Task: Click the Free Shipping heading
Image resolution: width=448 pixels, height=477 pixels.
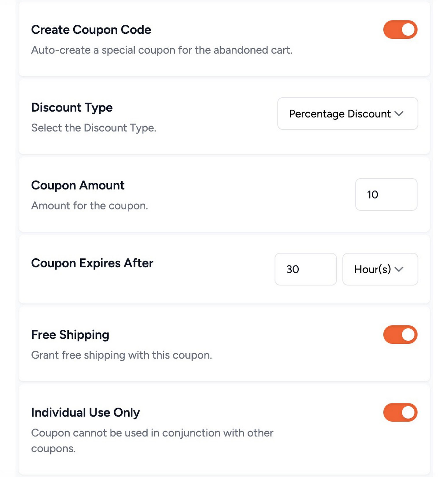Action: 70,334
